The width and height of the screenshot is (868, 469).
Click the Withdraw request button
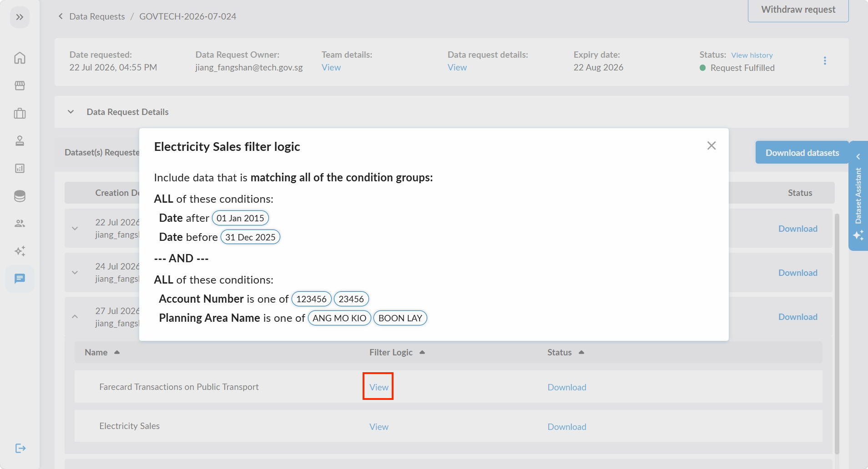coord(798,10)
